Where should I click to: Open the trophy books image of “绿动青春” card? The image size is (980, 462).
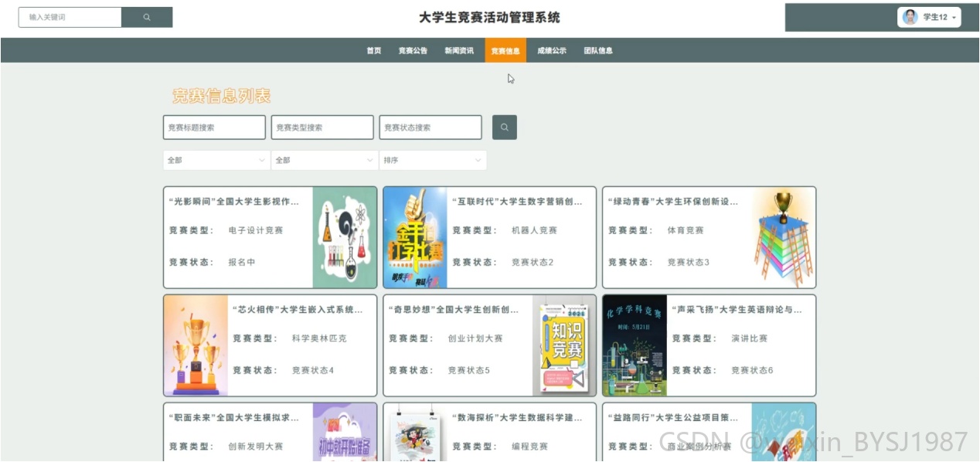[x=784, y=237]
